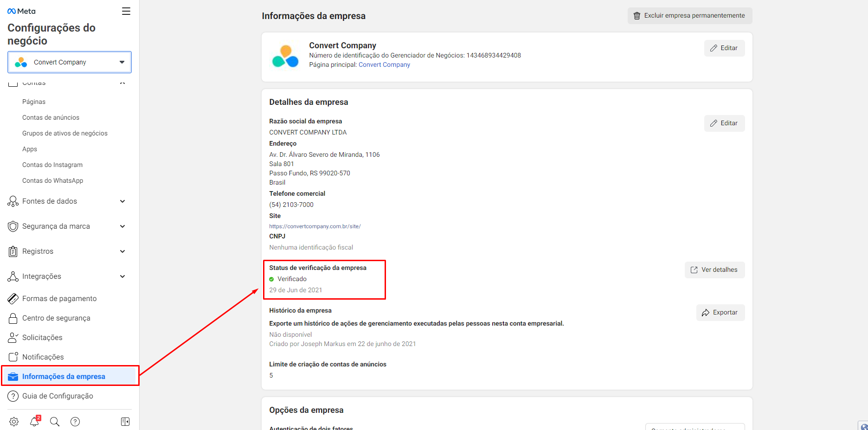This screenshot has width=868, height=430.
Task: Open Formas de pagamento via its card icon
Action: click(x=13, y=299)
